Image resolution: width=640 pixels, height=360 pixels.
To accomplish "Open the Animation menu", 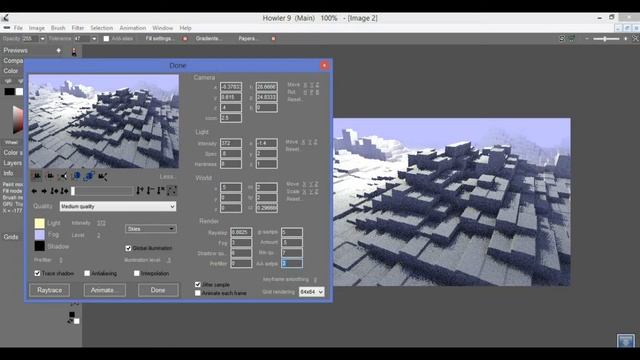I will coord(133,28).
